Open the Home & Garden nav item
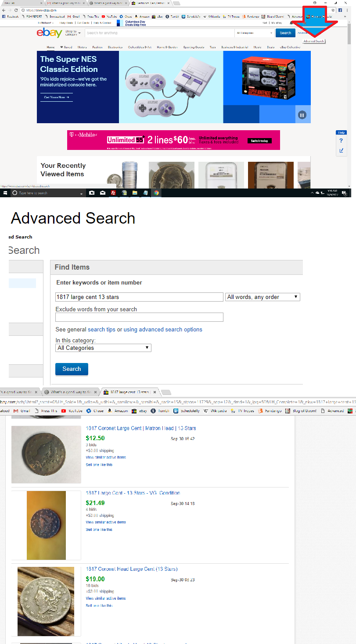Screen dimensions: 356x644 (x=167, y=47)
